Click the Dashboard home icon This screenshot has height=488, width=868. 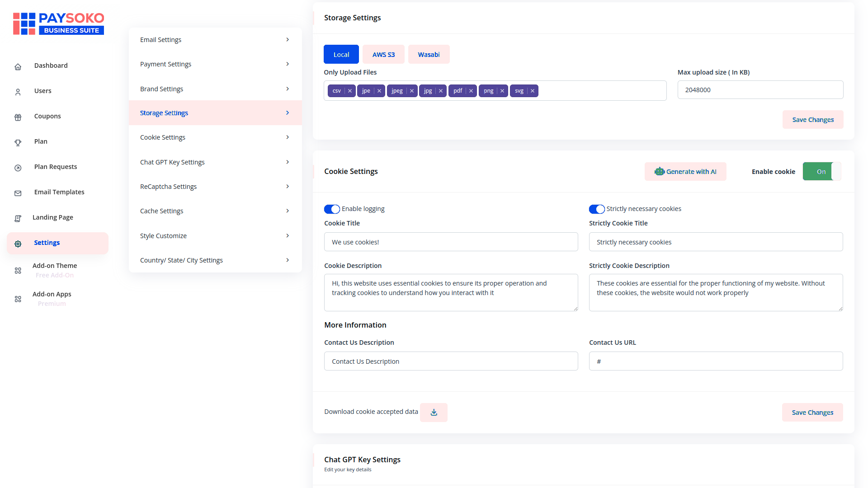click(x=18, y=67)
